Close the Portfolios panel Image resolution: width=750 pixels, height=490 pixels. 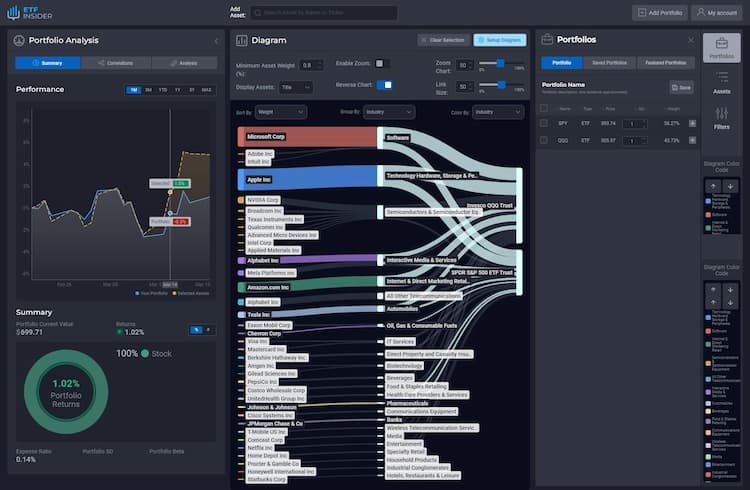point(691,40)
